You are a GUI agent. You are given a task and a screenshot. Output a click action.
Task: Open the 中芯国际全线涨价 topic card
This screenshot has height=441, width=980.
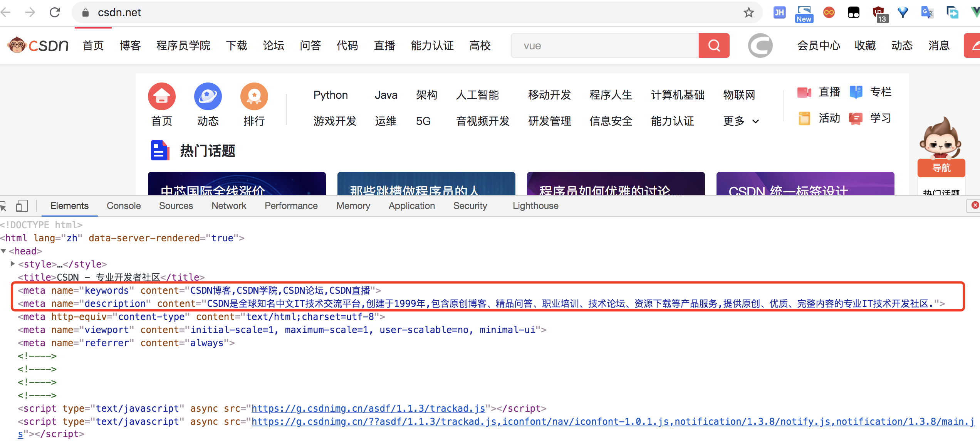point(237,183)
